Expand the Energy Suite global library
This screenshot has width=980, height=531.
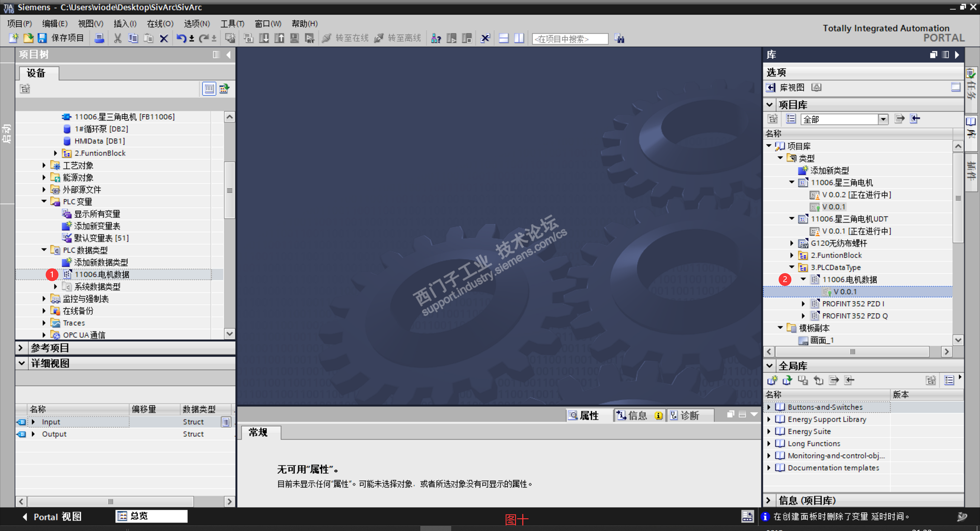pyautogui.click(x=769, y=431)
